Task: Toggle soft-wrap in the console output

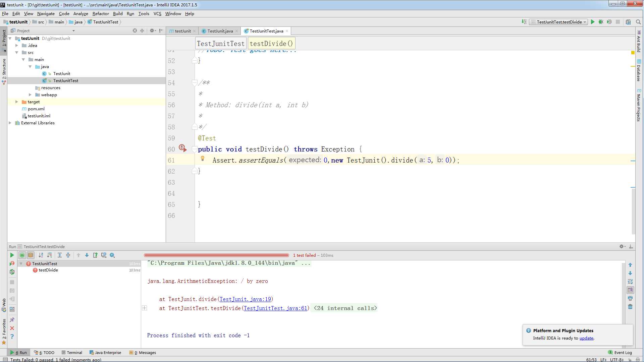Action: pyautogui.click(x=630, y=282)
